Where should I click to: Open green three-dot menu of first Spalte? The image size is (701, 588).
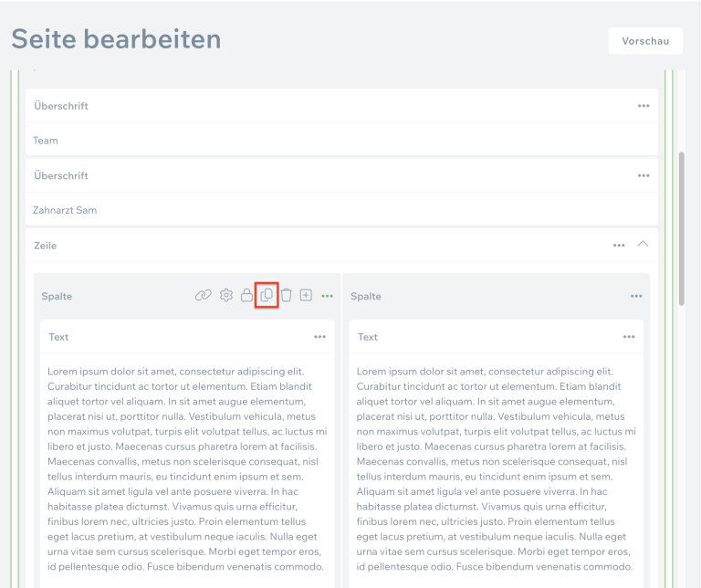coord(327,296)
